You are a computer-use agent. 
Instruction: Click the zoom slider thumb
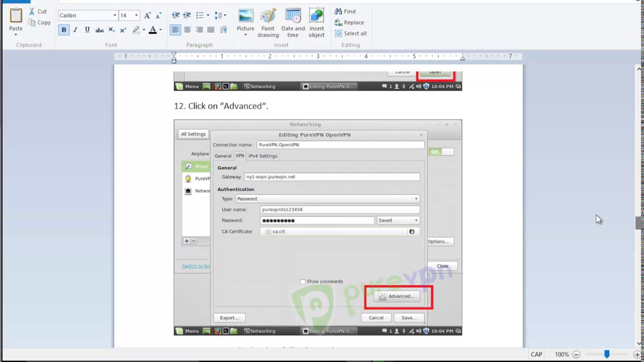607,354
